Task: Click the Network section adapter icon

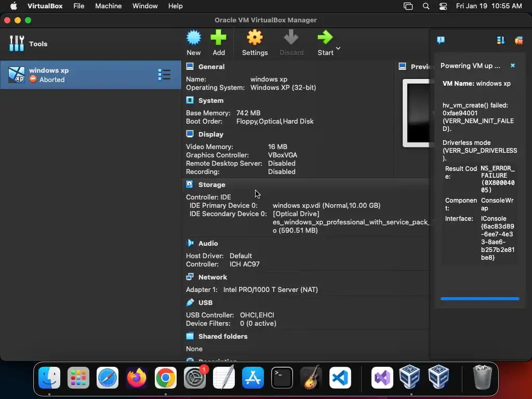Action: [x=190, y=277]
